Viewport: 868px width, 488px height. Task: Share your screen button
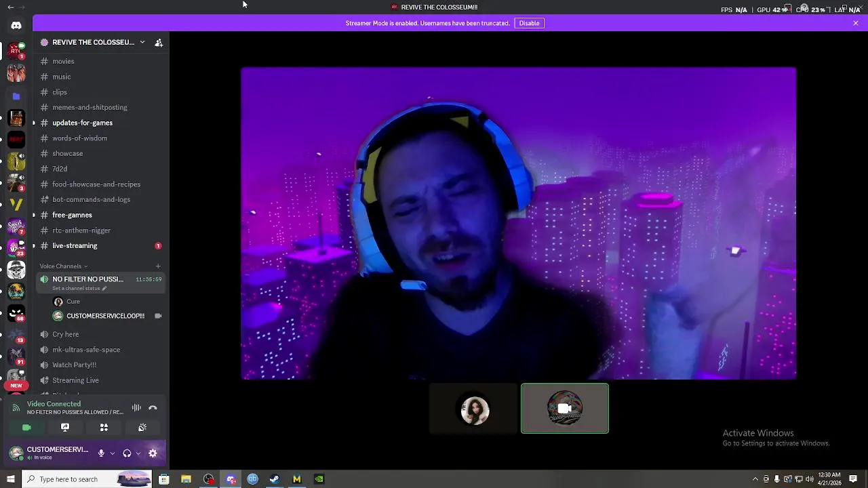point(65,428)
